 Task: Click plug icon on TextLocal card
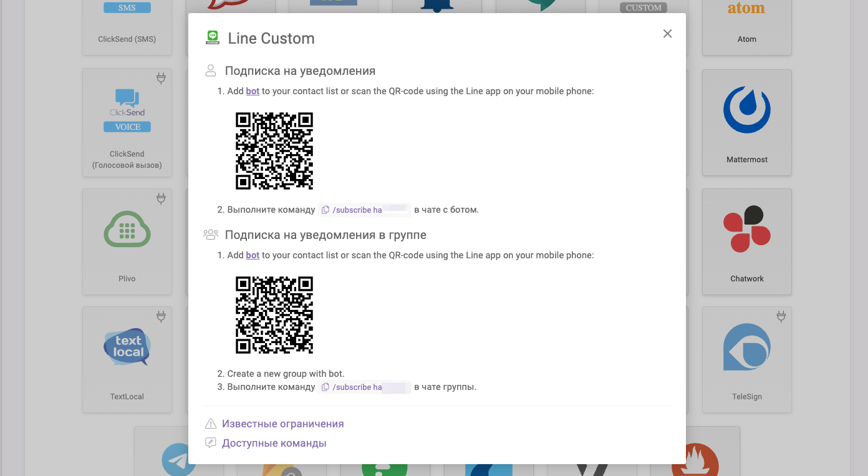(161, 317)
